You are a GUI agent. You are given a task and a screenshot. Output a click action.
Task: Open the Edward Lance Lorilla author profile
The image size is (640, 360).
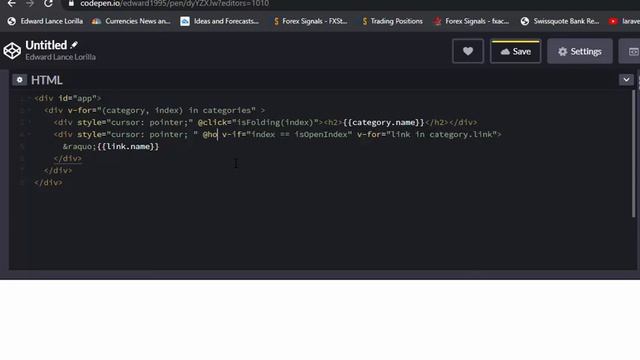[x=60, y=57]
